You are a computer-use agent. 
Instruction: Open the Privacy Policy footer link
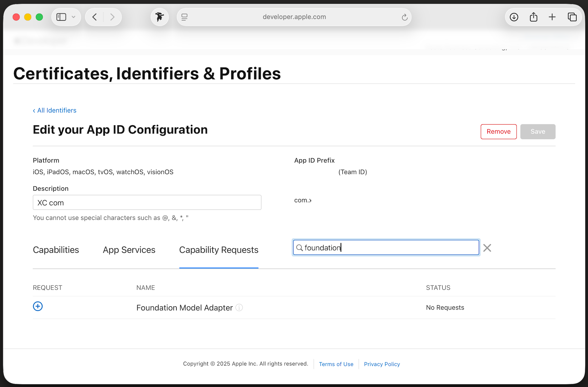(x=382, y=364)
